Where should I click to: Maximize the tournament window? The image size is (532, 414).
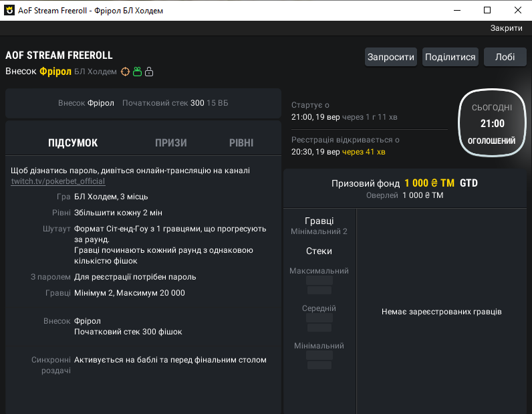tap(487, 10)
